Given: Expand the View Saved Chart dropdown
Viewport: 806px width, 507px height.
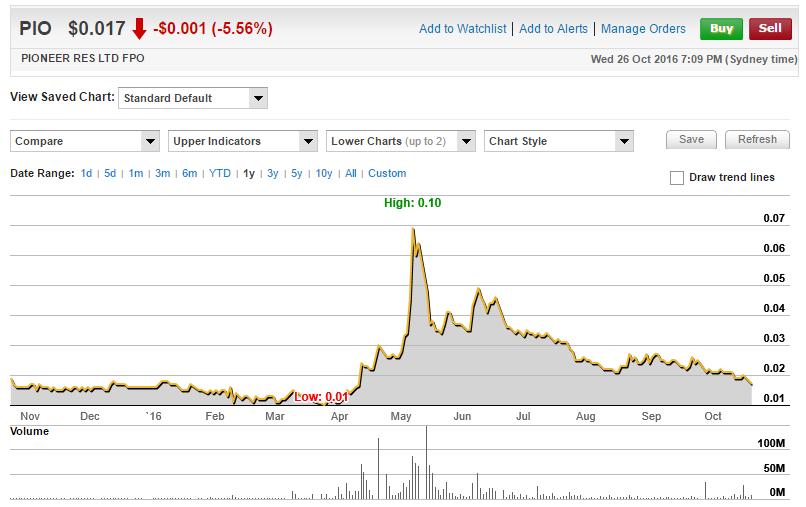Looking at the screenshot, I should [193, 98].
